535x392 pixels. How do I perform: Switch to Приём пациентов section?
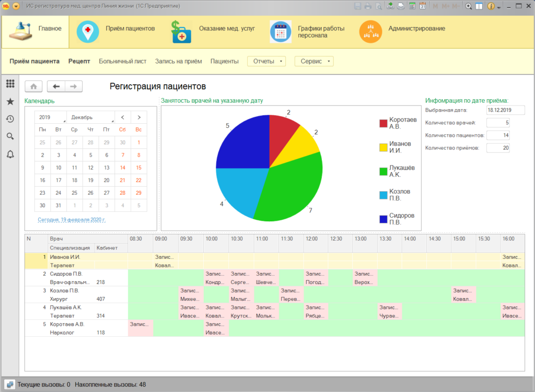point(116,32)
